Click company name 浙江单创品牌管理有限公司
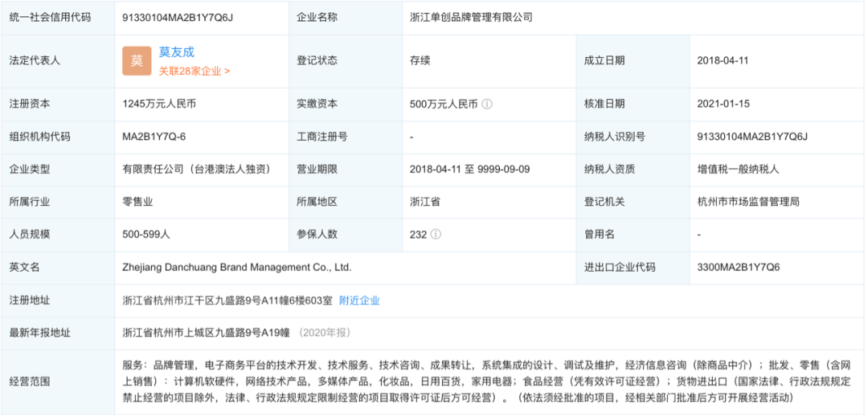The image size is (868, 415). coord(471,17)
